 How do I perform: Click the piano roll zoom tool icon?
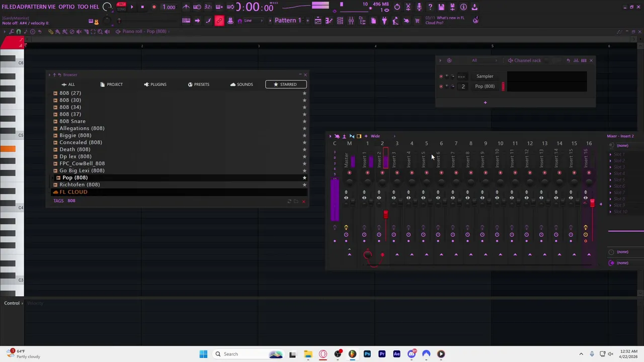[x=100, y=31]
